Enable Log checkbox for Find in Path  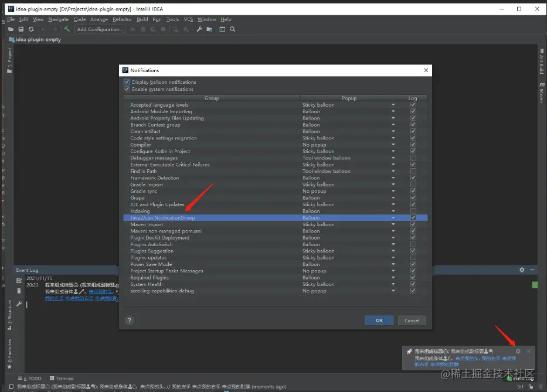click(x=413, y=171)
